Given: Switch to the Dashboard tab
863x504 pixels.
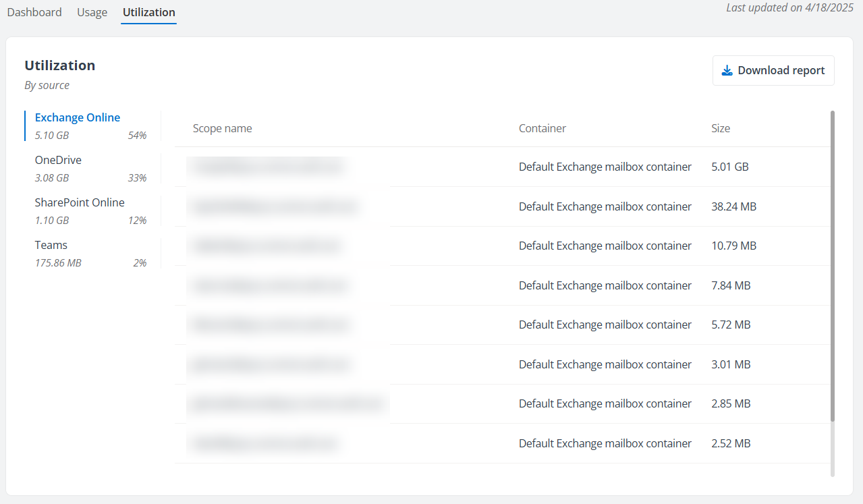Looking at the screenshot, I should coord(34,11).
